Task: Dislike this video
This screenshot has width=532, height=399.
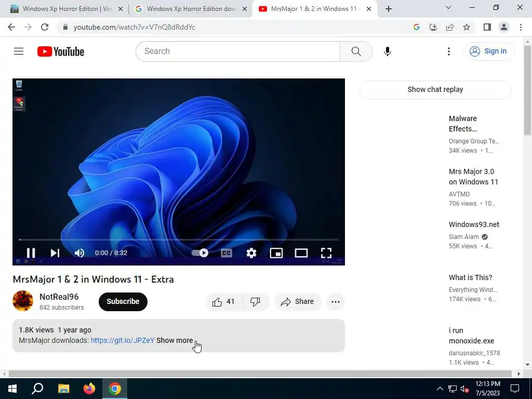Action: coord(255,301)
